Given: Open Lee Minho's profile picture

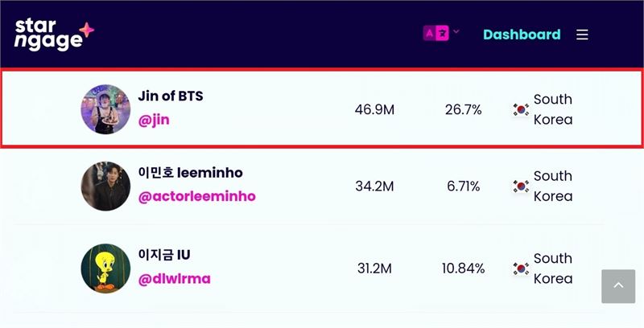Looking at the screenshot, I should [105, 187].
